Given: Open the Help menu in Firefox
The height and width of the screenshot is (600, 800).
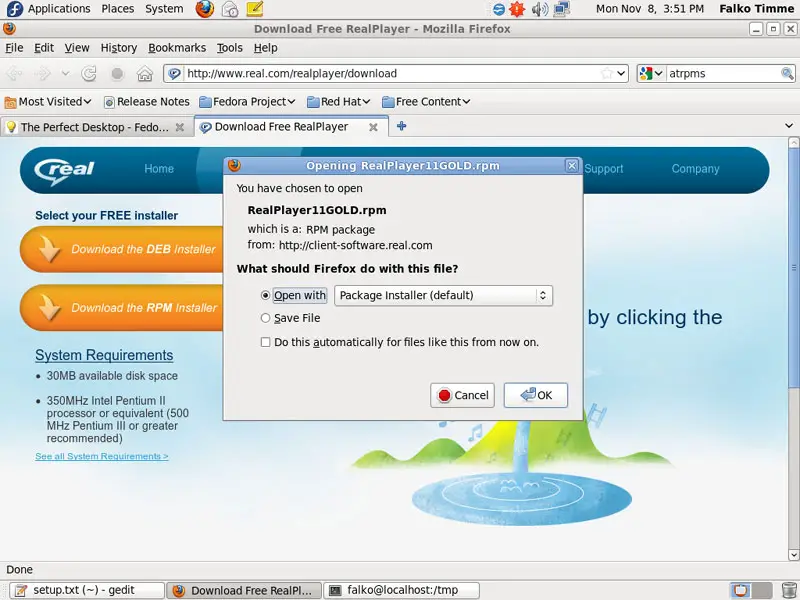Looking at the screenshot, I should (265, 47).
